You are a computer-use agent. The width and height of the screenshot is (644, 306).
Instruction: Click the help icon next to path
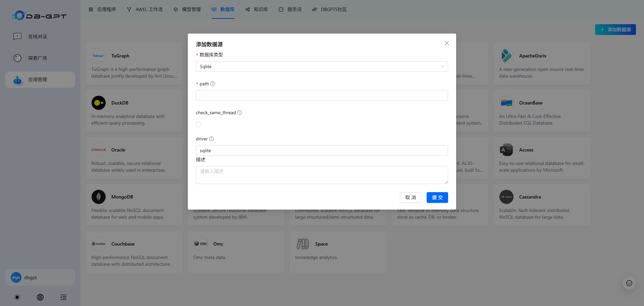pos(213,84)
